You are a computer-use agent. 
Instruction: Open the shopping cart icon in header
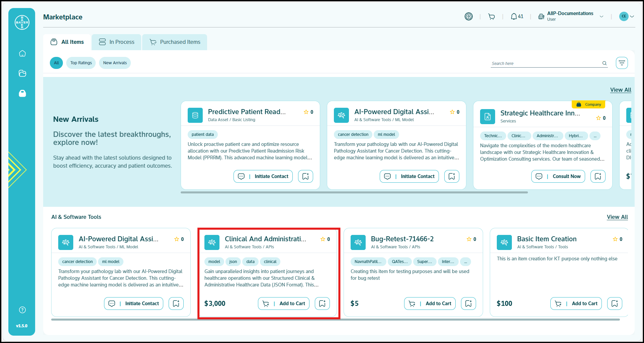pos(491,17)
